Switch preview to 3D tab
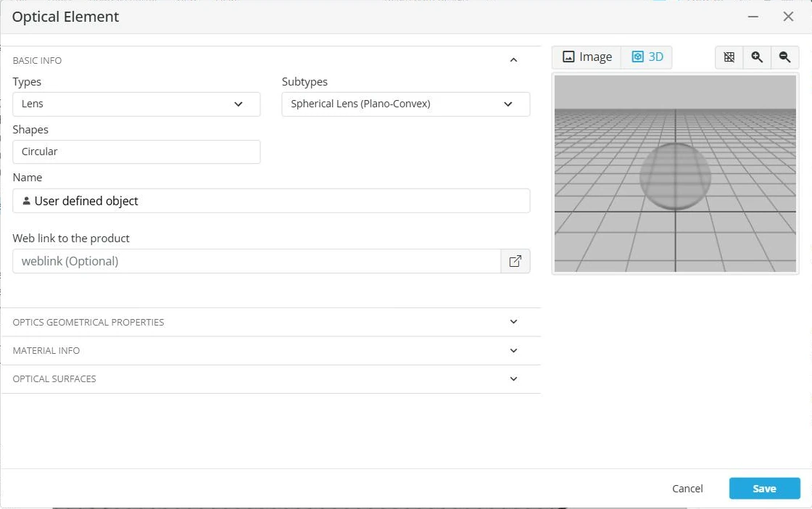The height and width of the screenshot is (509, 812). (647, 57)
